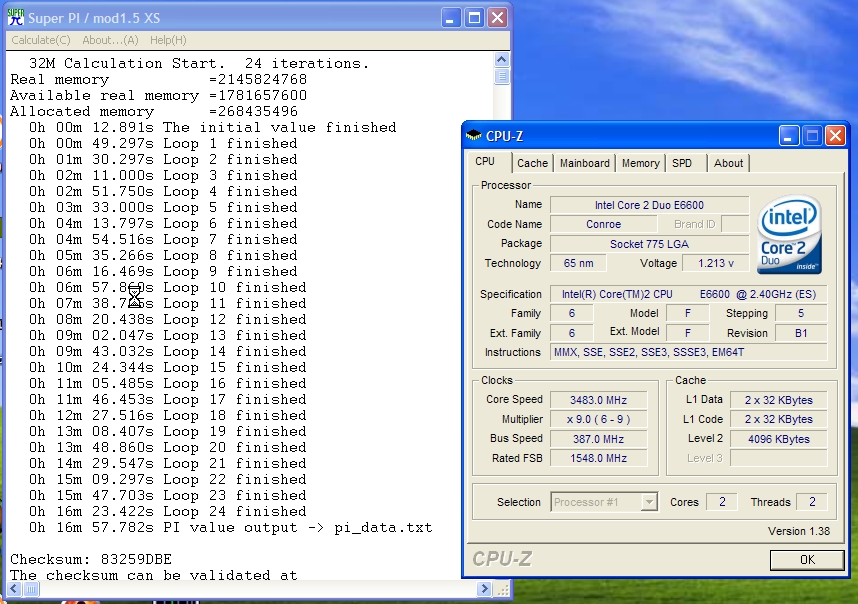
Task: Click the Super PI vertical scrollbar up arrow
Action: point(501,59)
